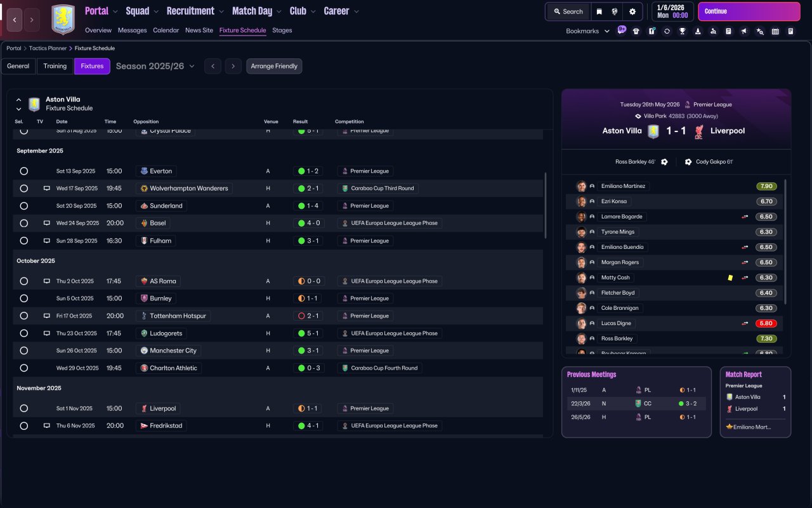Click the TV icon on the Basel row
This screenshot has width=812, height=508.
click(46, 224)
